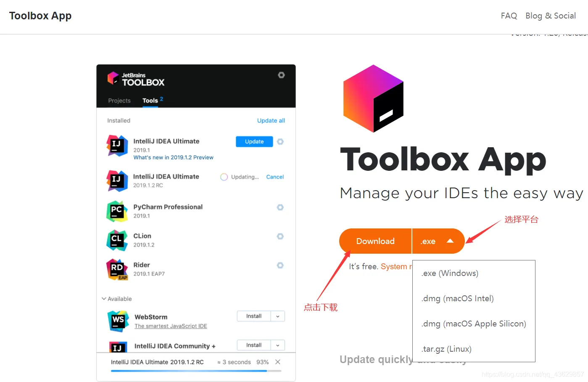Viewport: 588px width, 382px height.
Task: Click '2019.1 EAP7' version text
Action: click(149, 274)
